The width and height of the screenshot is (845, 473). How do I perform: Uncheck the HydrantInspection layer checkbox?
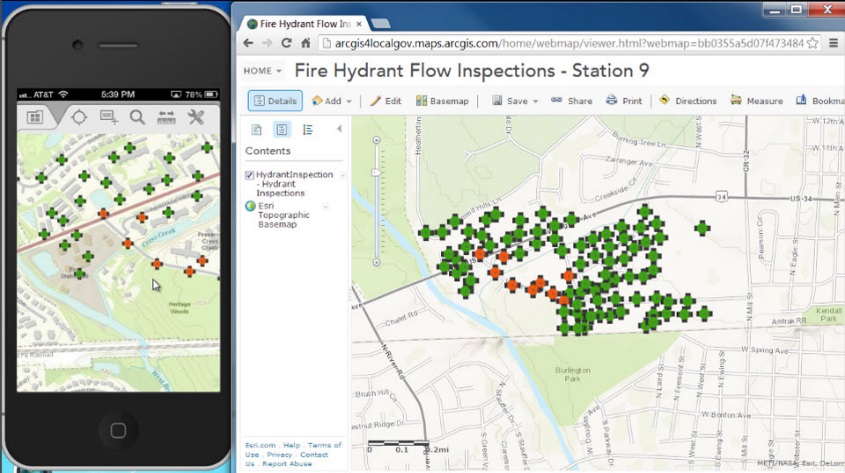coord(250,175)
